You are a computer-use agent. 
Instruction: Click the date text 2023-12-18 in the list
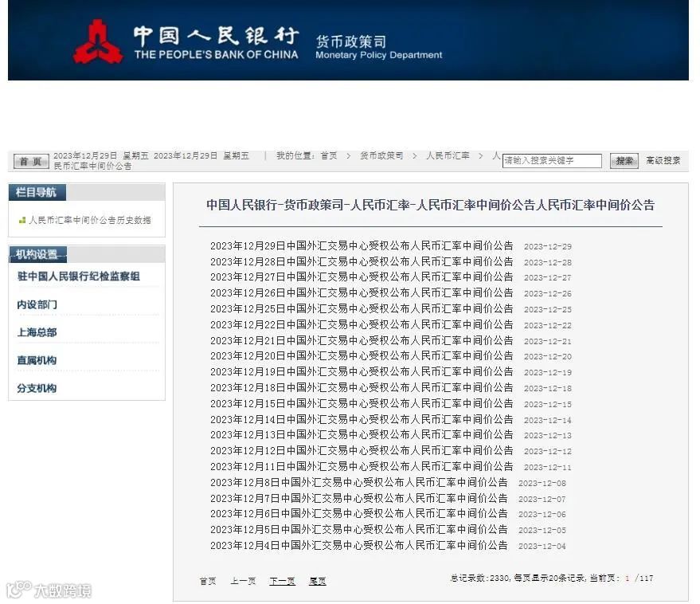click(548, 389)
